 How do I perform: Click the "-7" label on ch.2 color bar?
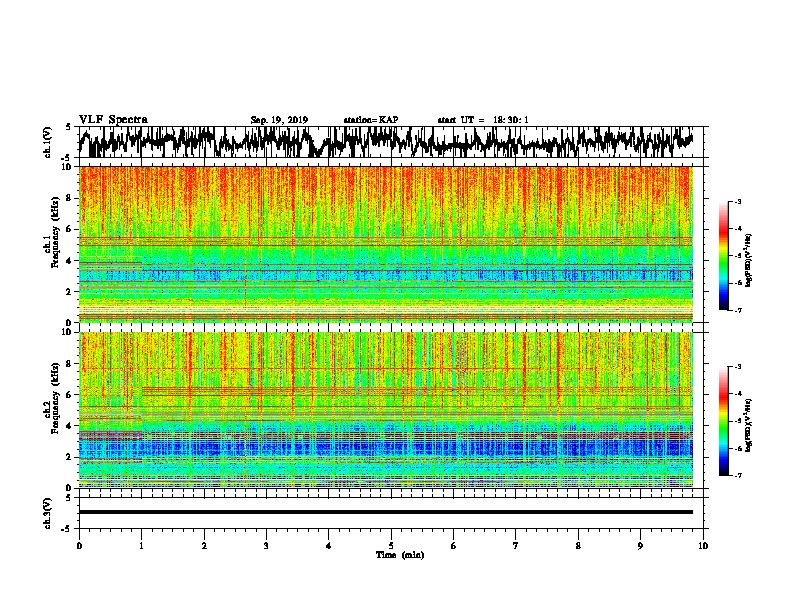pyautogui.click(x=738, y=476)
